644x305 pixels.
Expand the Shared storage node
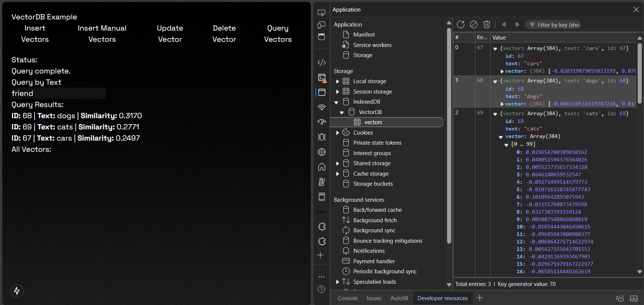click(x=338, y=163)
